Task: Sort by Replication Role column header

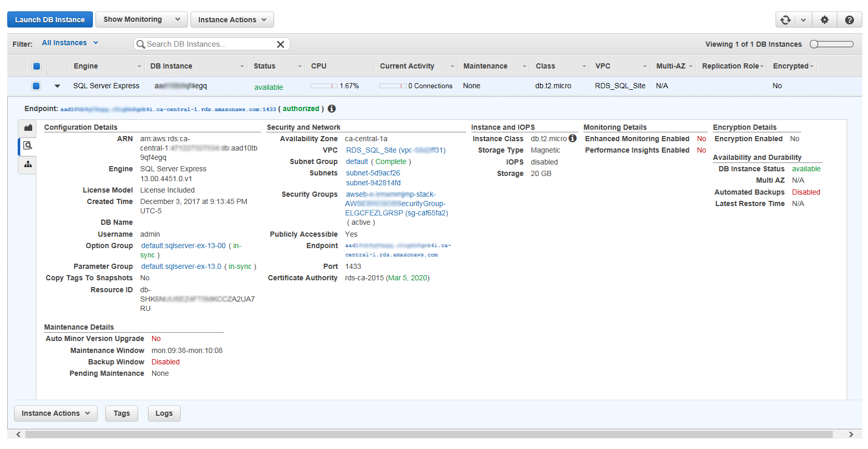Action: 730,66
